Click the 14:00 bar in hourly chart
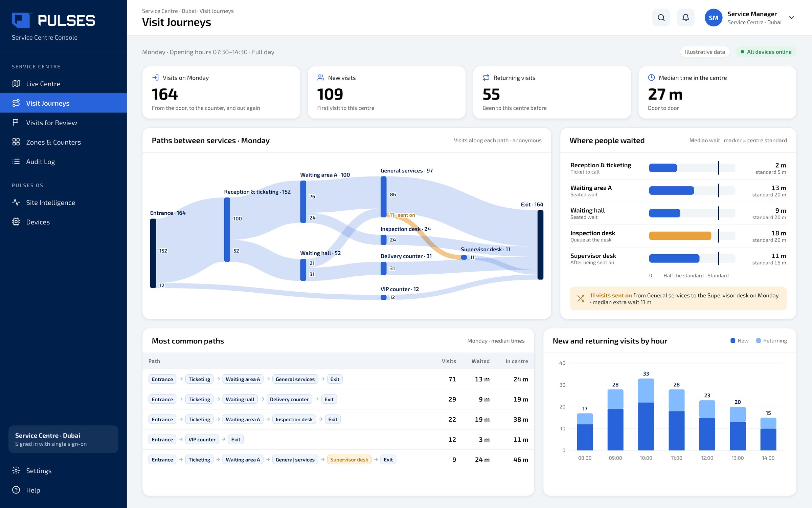Screen dimensions: 812x508 768,434
